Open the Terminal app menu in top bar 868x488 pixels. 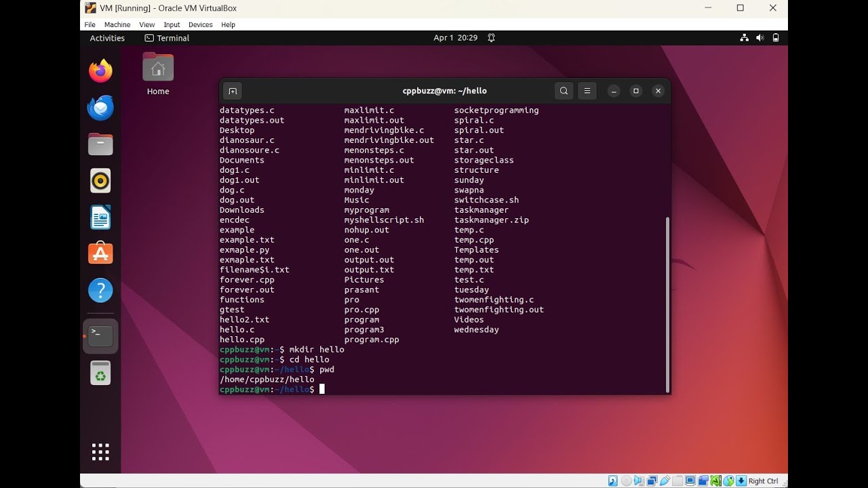[x=167, y=38]
